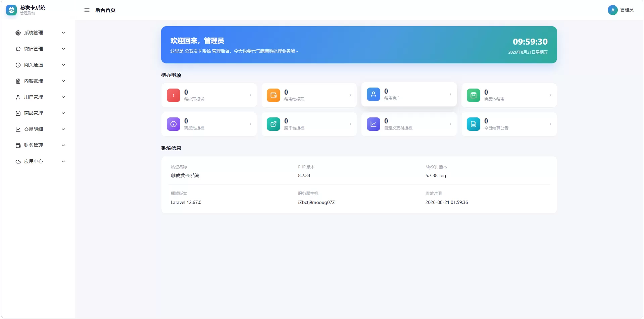Expand the 微信管理 menu chevron
This screenshot has width=644, height=319.
[x=63, y=49]
